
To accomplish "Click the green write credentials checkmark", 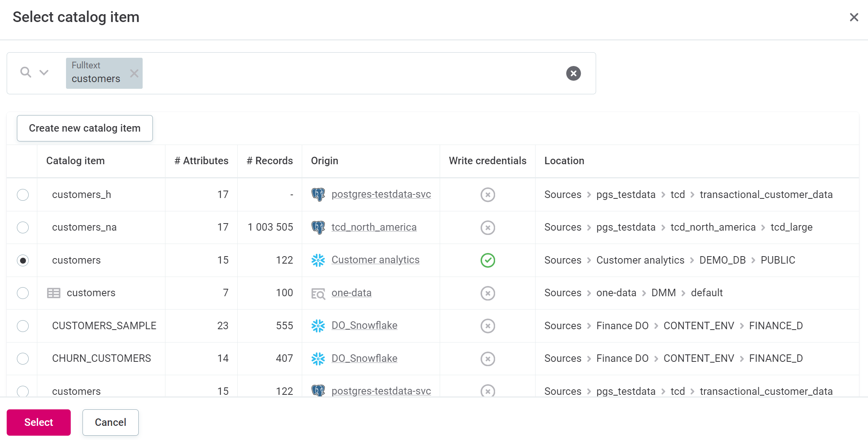I will (x=488, y=260).
